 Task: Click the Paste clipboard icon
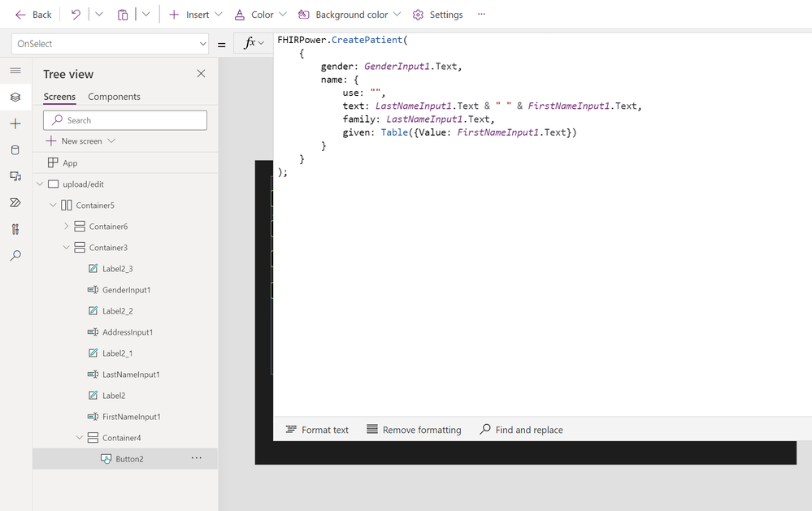(123, 15)
